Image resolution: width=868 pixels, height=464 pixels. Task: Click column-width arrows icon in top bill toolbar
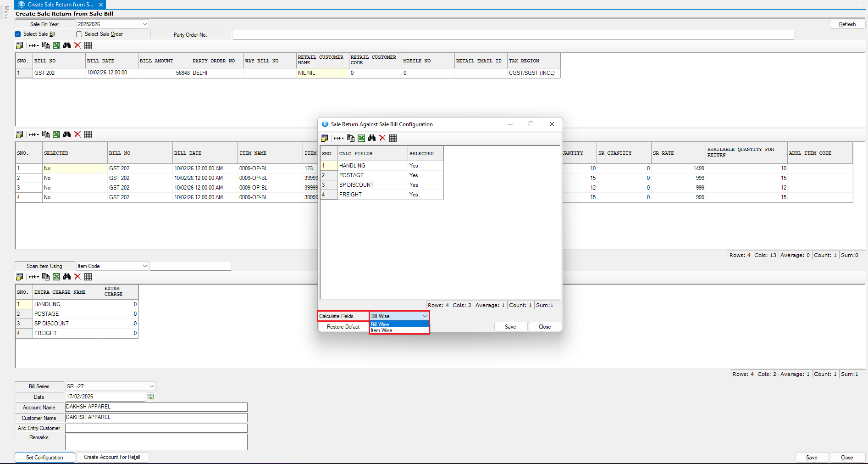(x=33, y=45)
